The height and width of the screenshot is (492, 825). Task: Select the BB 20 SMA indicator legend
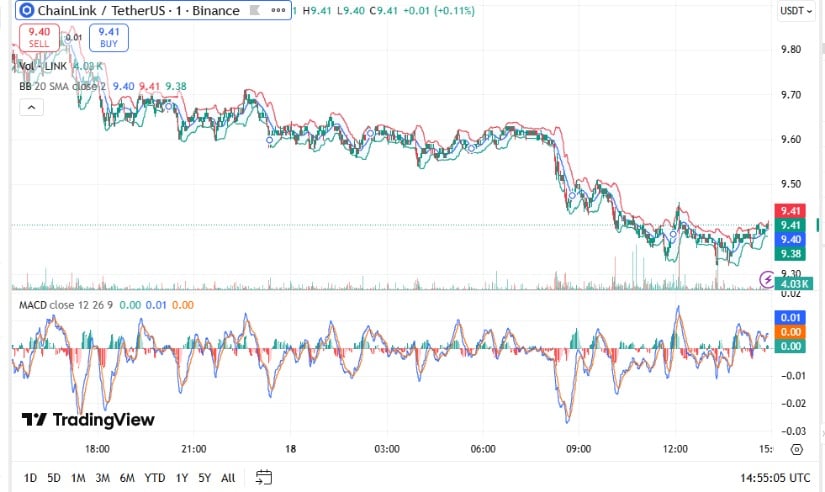62,86
